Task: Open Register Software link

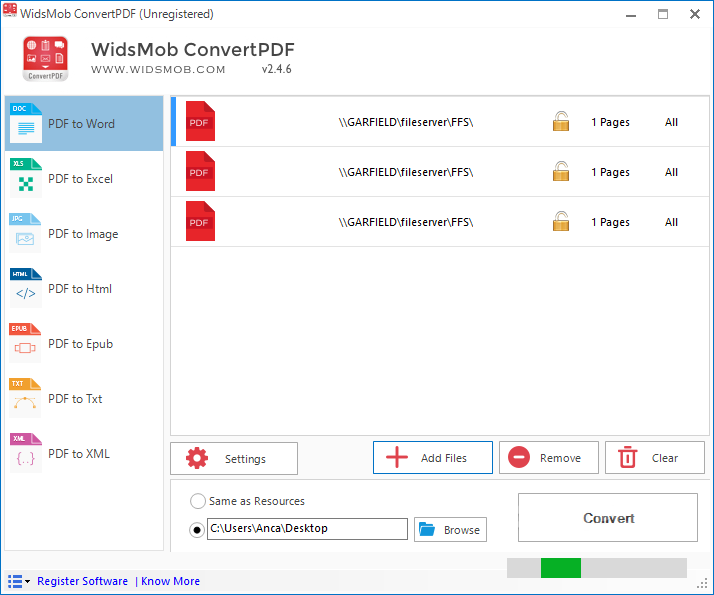Action: (82, 581)
